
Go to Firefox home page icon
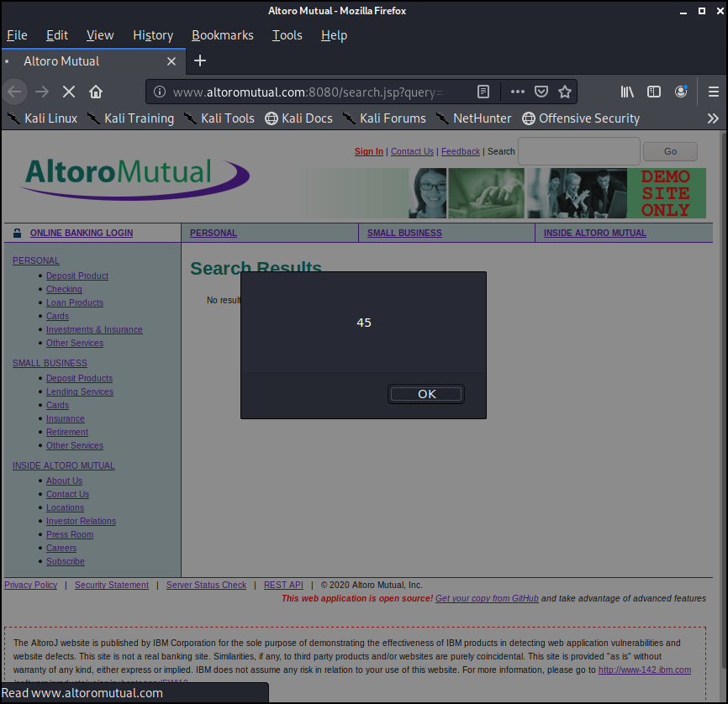coord(96,92)
